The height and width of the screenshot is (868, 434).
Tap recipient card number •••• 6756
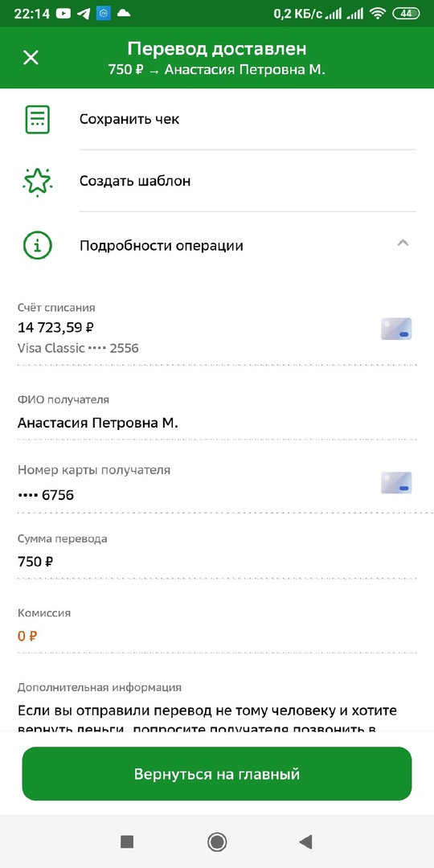pos(46,495)
